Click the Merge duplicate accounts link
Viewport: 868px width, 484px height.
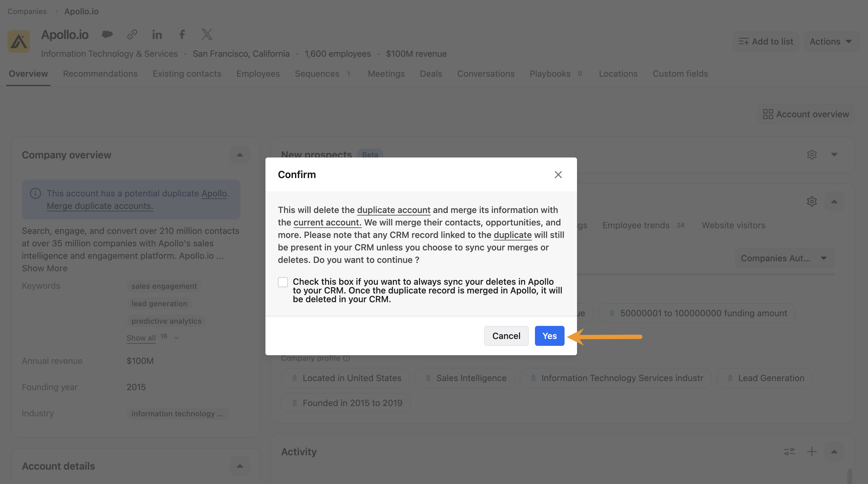[100, 206]
